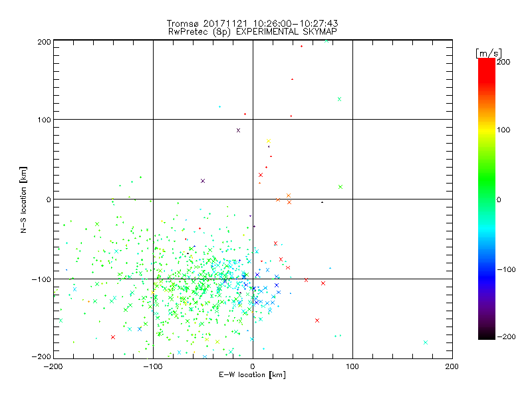Image resolution: width=532 pixels, height=399 pixels.
Task: Click the 0 tick label on the E-W axis
Action: (253, 366)
